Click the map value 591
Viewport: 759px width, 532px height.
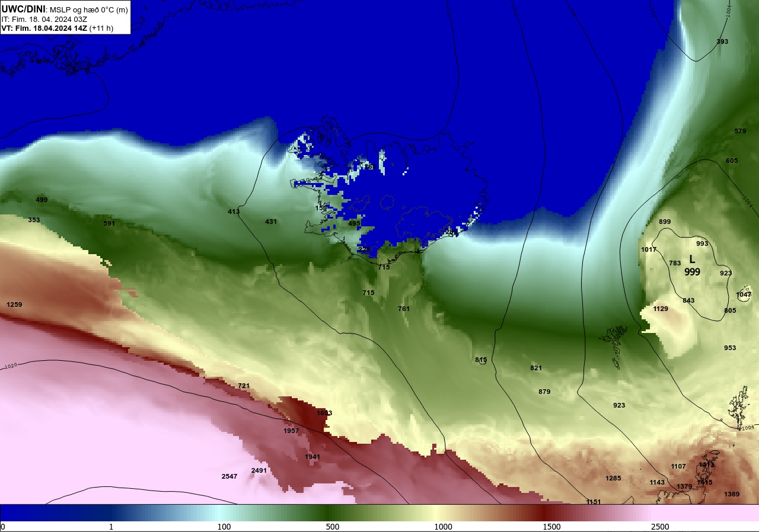109,223
